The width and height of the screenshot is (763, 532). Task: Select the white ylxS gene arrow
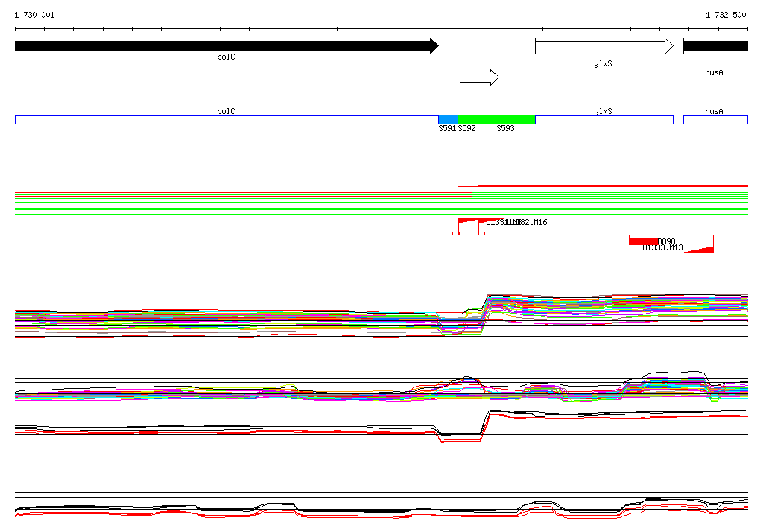tap(604, 46)
